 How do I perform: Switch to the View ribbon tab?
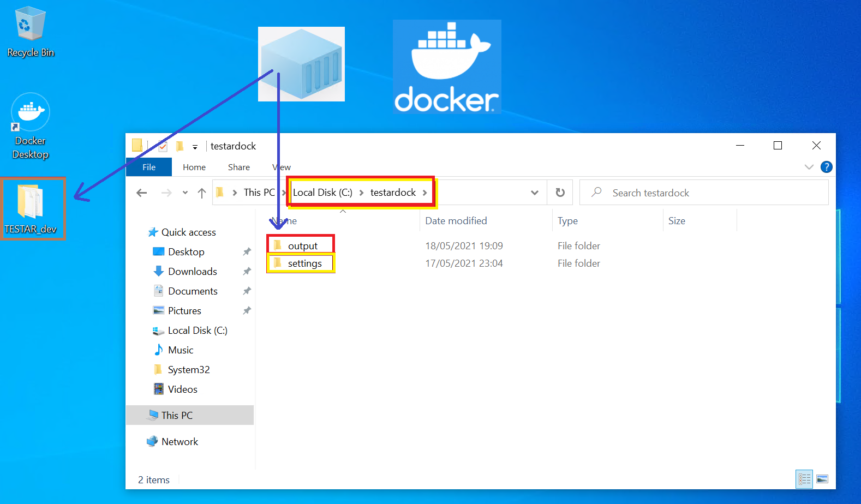[x=282, y=167]
